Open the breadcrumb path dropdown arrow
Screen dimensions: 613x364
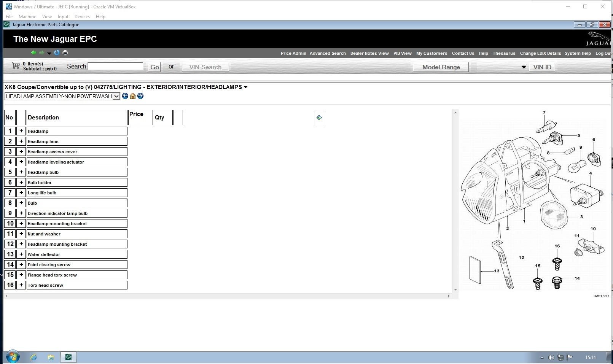(245, 87)
